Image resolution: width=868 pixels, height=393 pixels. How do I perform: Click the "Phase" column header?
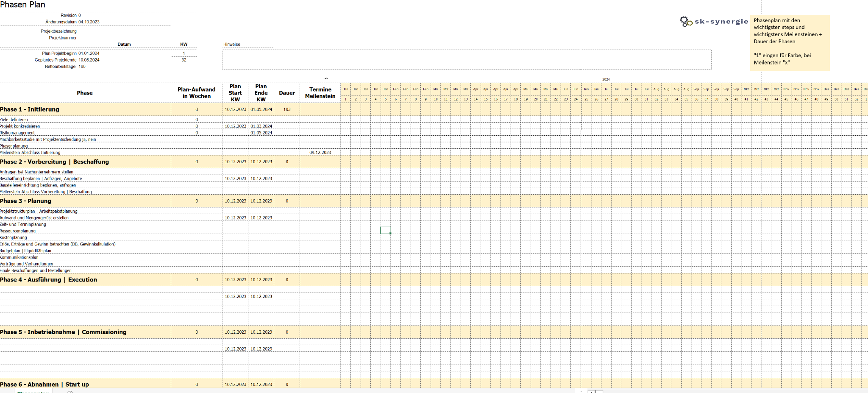85,93
